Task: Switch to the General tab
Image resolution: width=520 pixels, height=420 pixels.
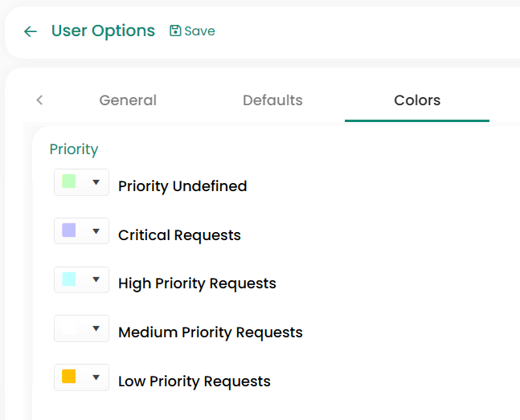Action: pyautogui.click(x=128, y=100)
